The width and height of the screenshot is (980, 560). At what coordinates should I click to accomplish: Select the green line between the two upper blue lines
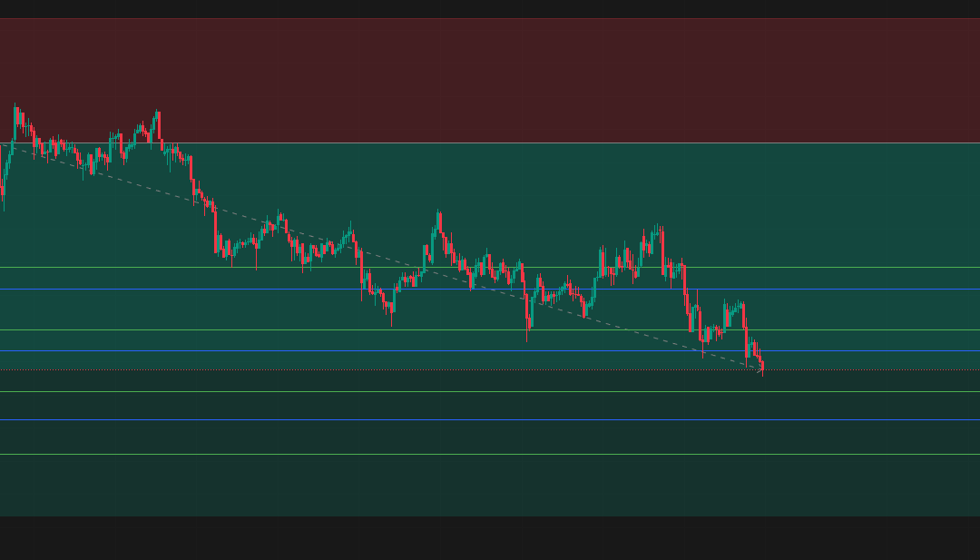490,330
